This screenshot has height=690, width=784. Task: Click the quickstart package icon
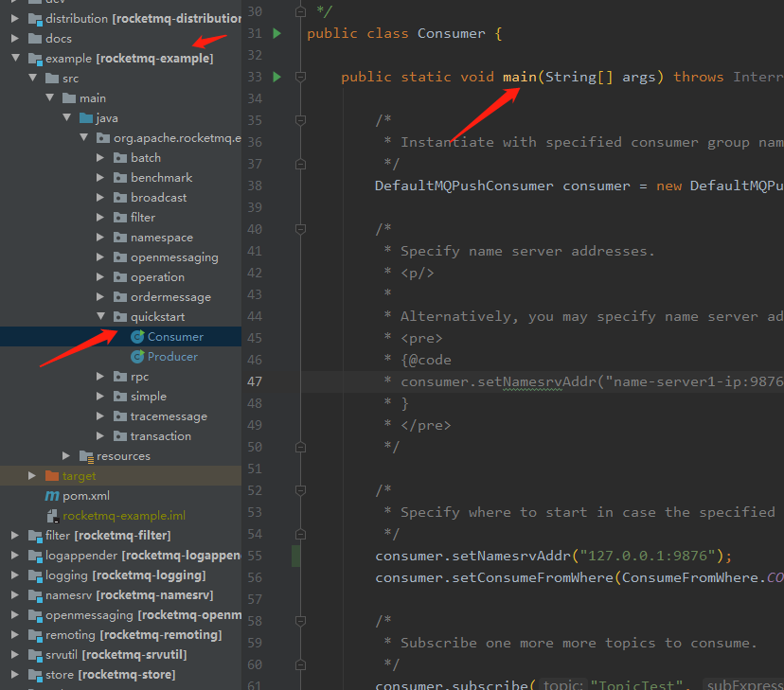point(120,317)
